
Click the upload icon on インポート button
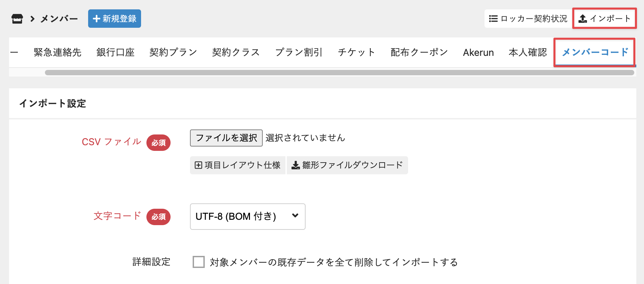(583, 19)
